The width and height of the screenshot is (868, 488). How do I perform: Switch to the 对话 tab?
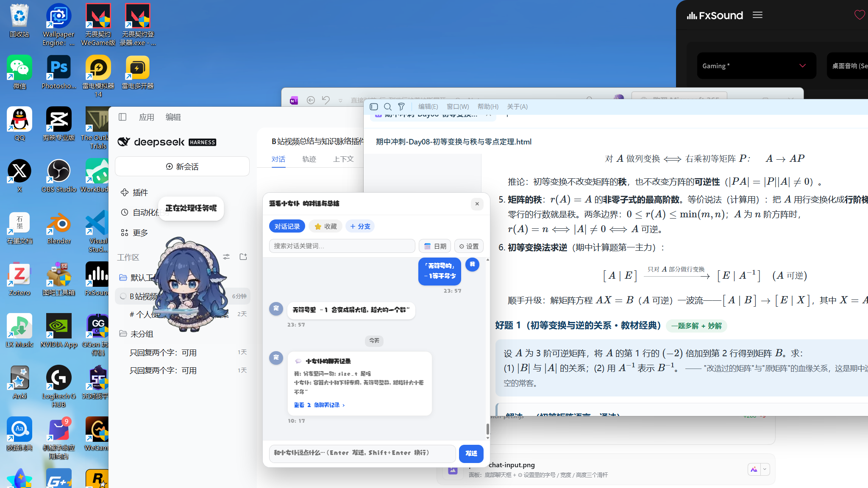pyautogui.click(x=278, y=159)
